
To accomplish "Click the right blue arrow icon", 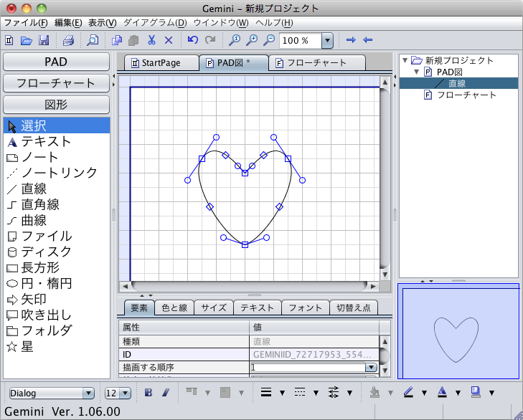I will [351, 40].
